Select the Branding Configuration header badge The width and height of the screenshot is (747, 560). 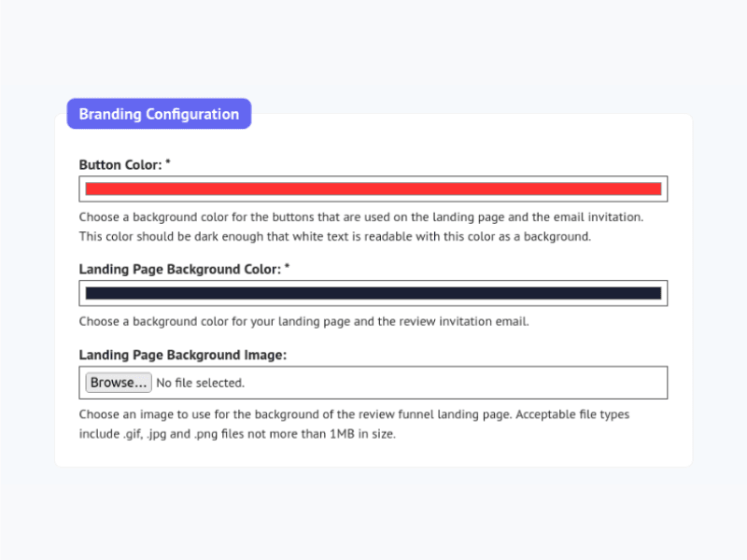[159, 114]
